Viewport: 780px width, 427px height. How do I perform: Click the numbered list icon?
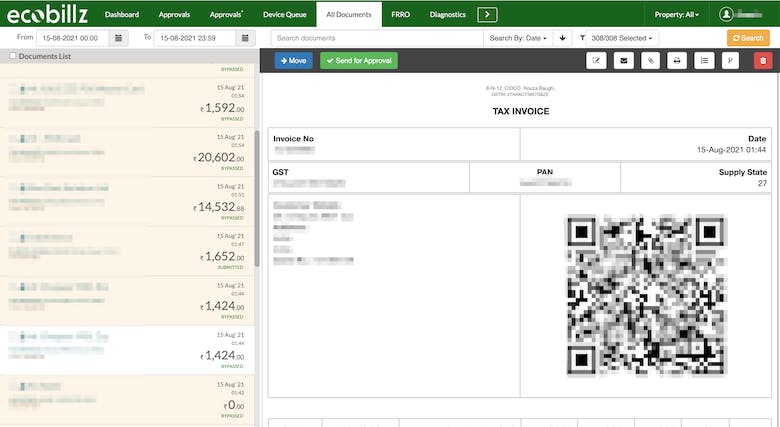point(704,61)
